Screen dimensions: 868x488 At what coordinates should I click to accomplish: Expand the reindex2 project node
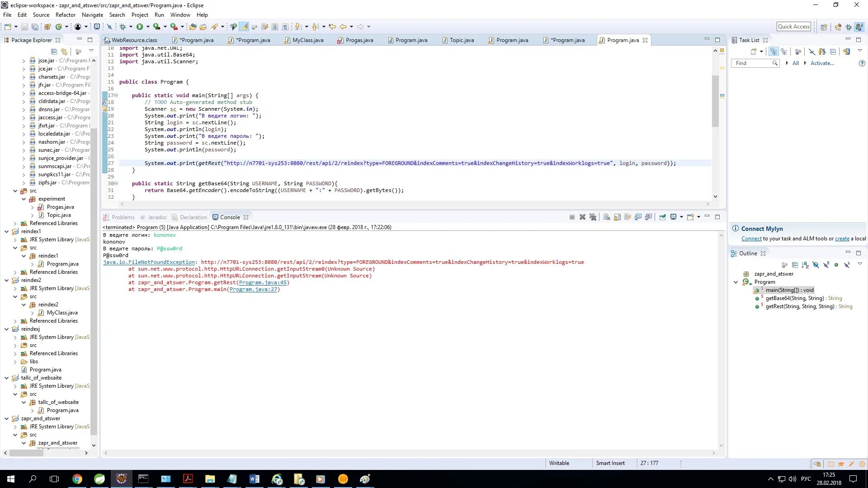click(6, 280)
